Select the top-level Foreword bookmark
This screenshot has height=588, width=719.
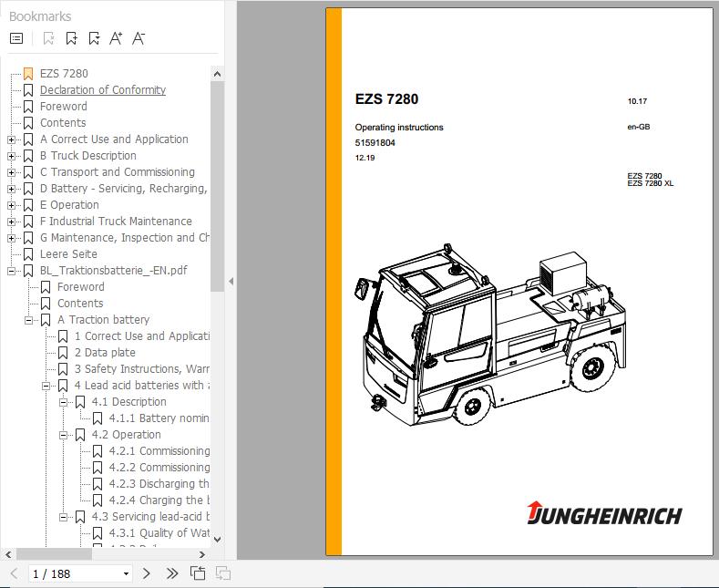point(63,107)
